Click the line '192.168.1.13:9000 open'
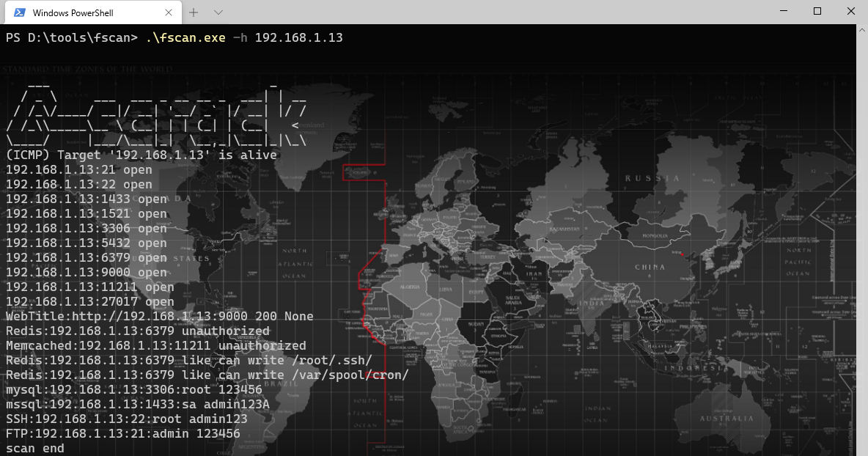 tap(87, 272)
